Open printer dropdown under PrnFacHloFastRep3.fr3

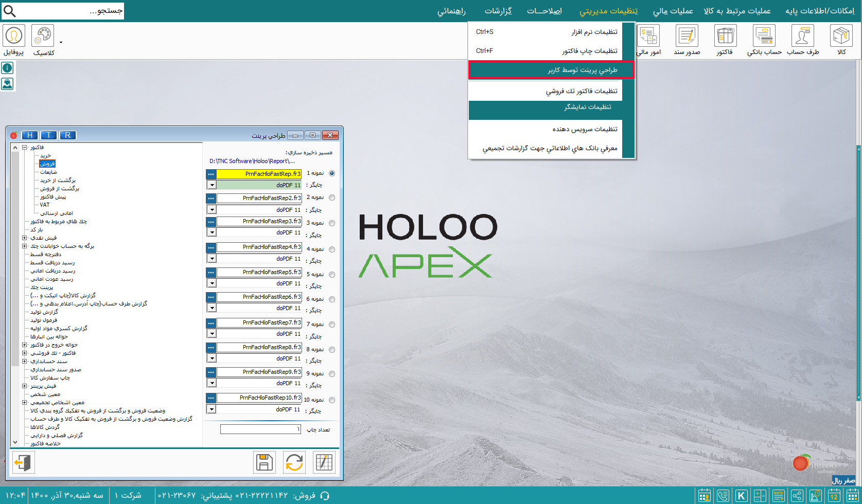211,232
